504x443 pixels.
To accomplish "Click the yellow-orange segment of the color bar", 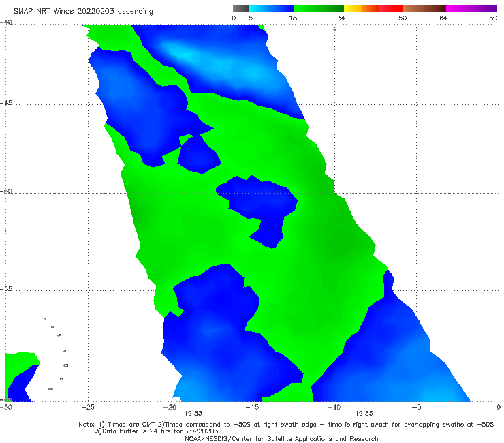I will (362, 8).
